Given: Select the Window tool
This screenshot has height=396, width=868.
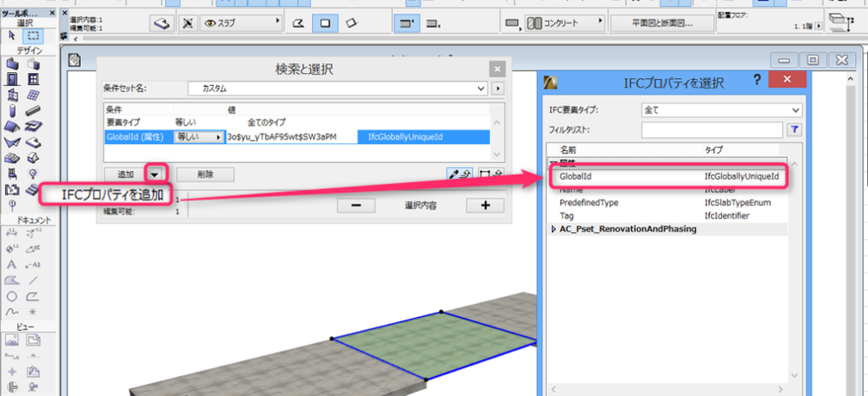Looking at the screenshot, I should coord(33,79).
